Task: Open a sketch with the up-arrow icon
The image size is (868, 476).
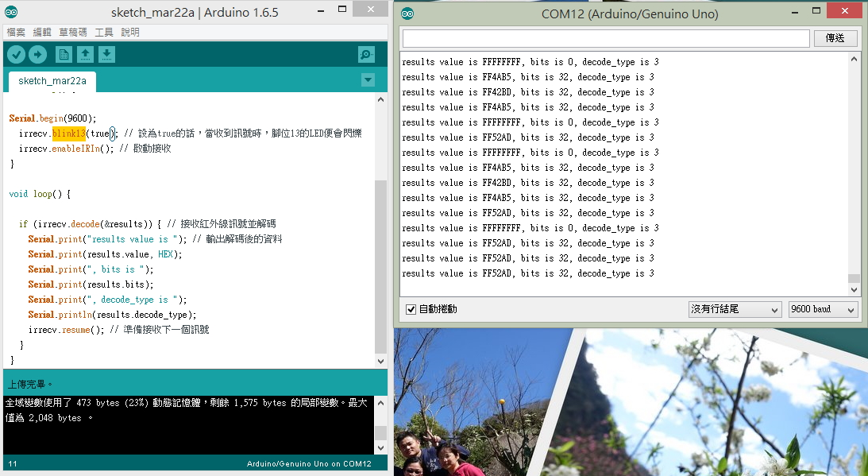Action: point(85,54)
